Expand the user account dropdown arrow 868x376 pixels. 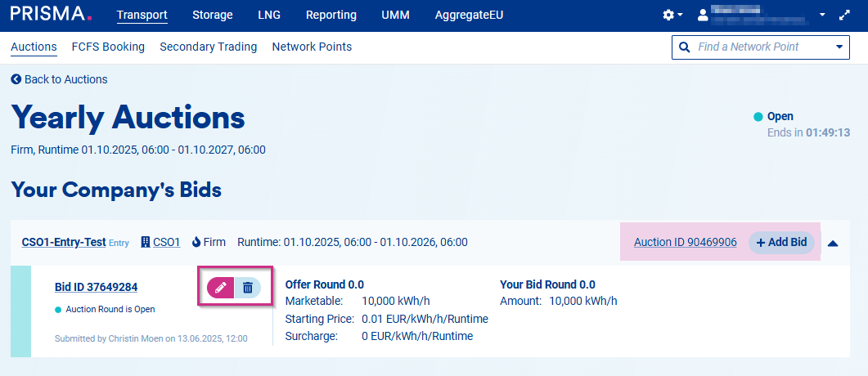point(822,15)
